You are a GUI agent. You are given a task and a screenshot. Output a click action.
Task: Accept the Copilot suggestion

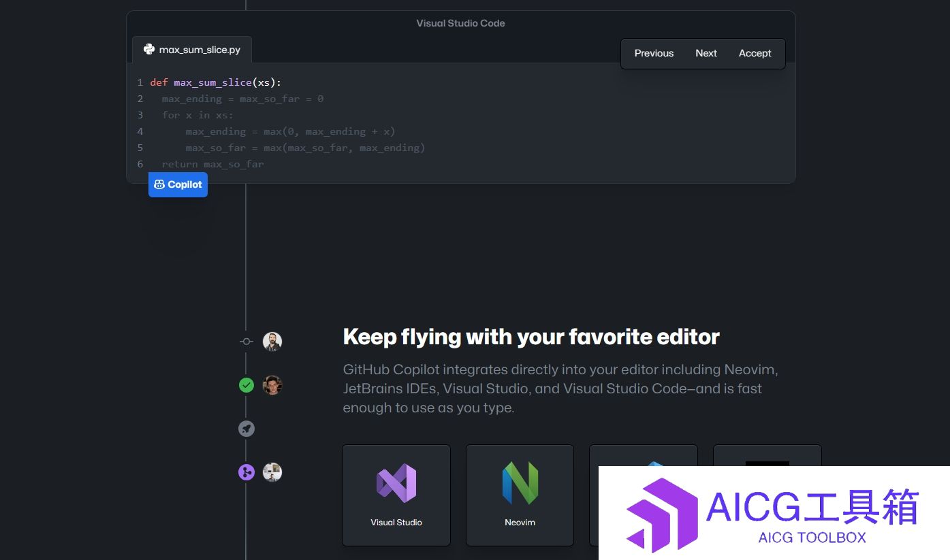pyautogui.click(x=755, y=53)
